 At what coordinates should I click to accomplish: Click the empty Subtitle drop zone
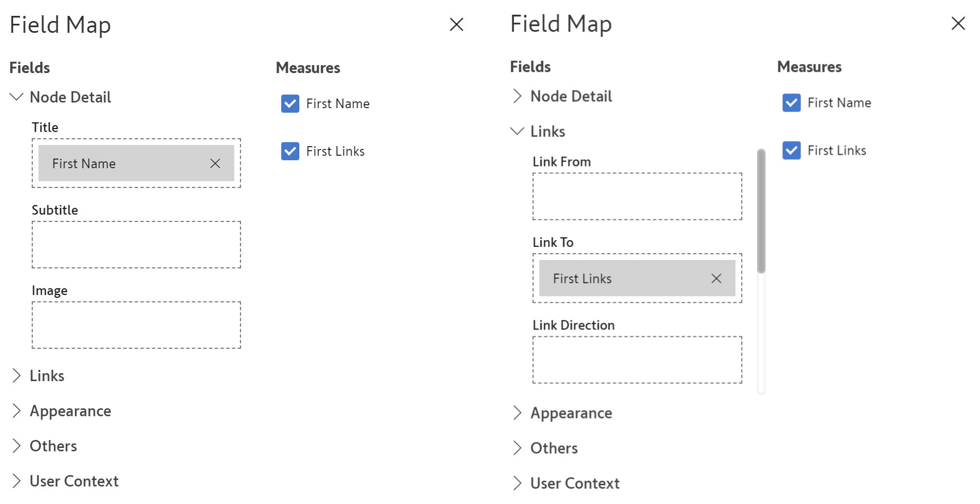tap(136, 245)
